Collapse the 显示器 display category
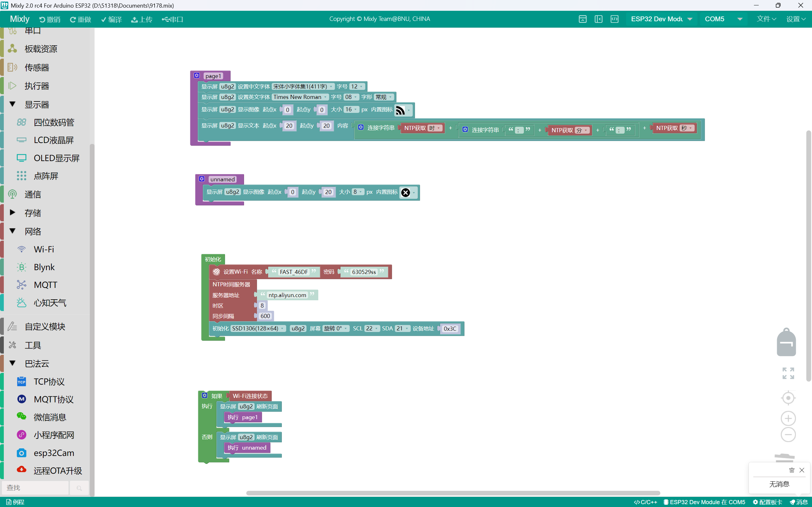Image resolution: width=812 pixels, height=507 pixels. click(13, 104)
